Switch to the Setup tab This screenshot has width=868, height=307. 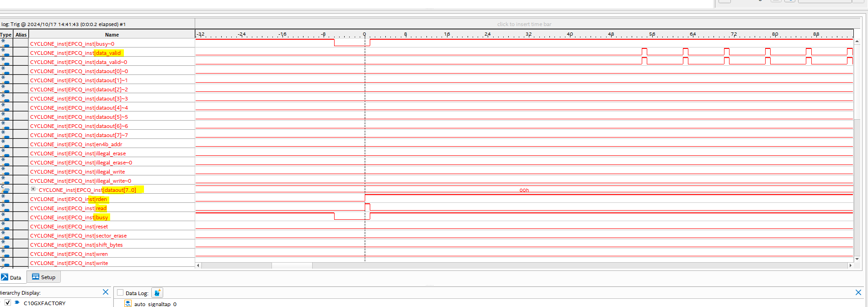(44, 277)
